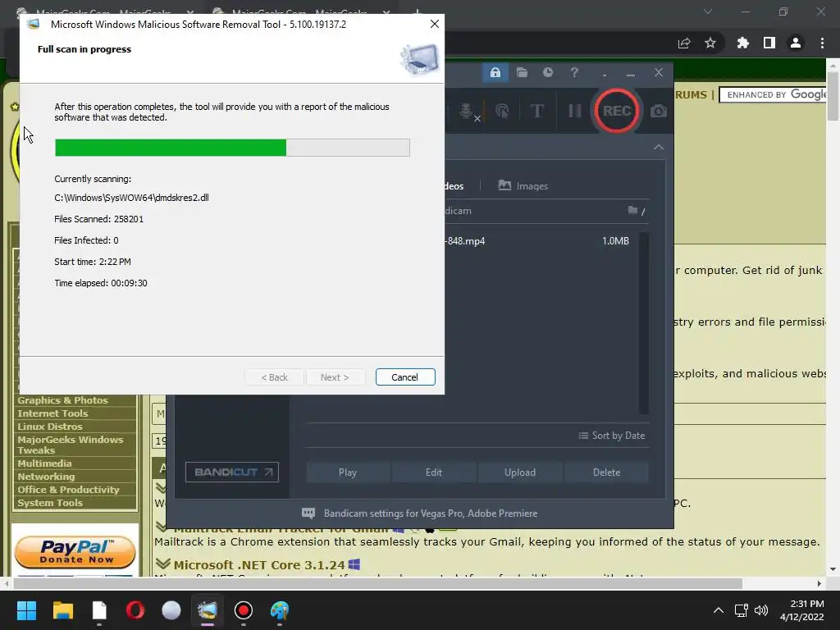Take a screenshot with Bandicam camera icon
The image size is (840, 630).
tap(659, 111)
